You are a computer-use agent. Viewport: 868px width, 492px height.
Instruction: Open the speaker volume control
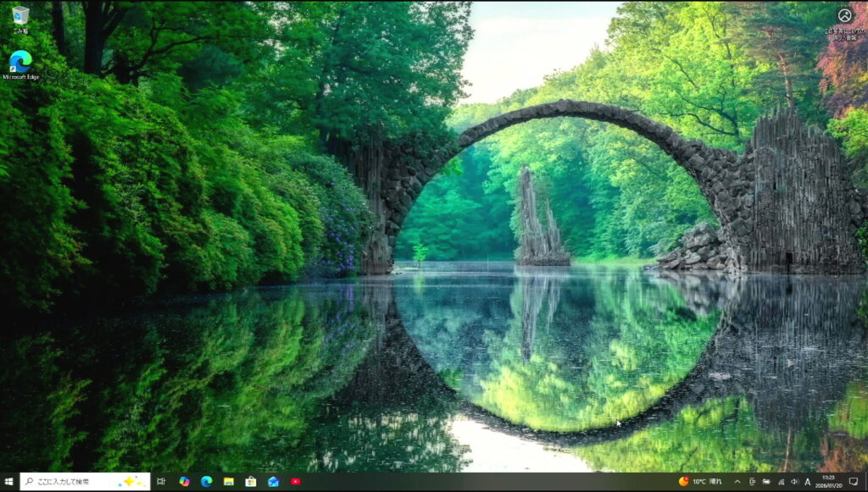pyautogui.click(x=794, y=482)
